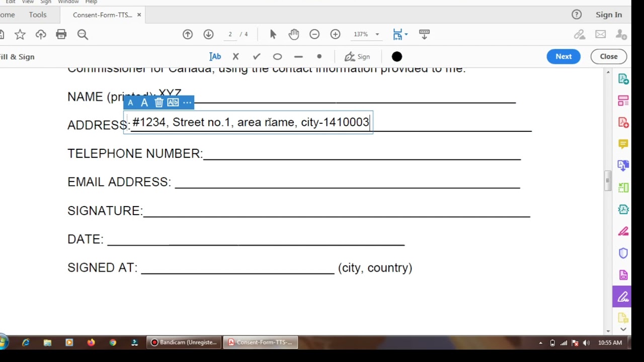
Task: Click the current page number field
Action: (230, 34)
